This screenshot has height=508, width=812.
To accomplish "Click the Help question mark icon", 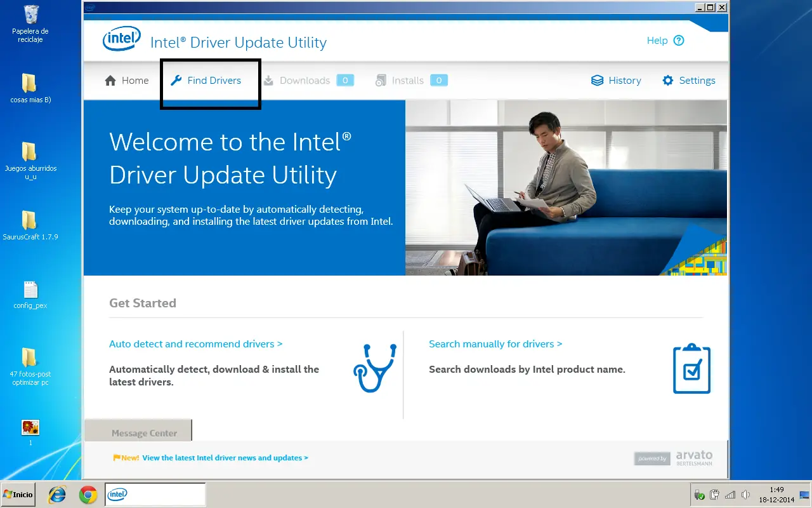I will click(x=679, y=41).
